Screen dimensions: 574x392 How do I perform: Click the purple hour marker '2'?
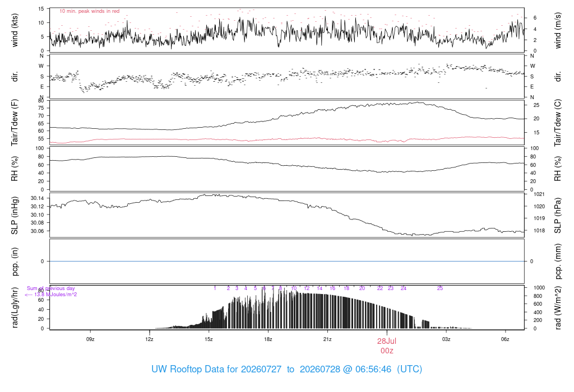[x=228, y=288]
